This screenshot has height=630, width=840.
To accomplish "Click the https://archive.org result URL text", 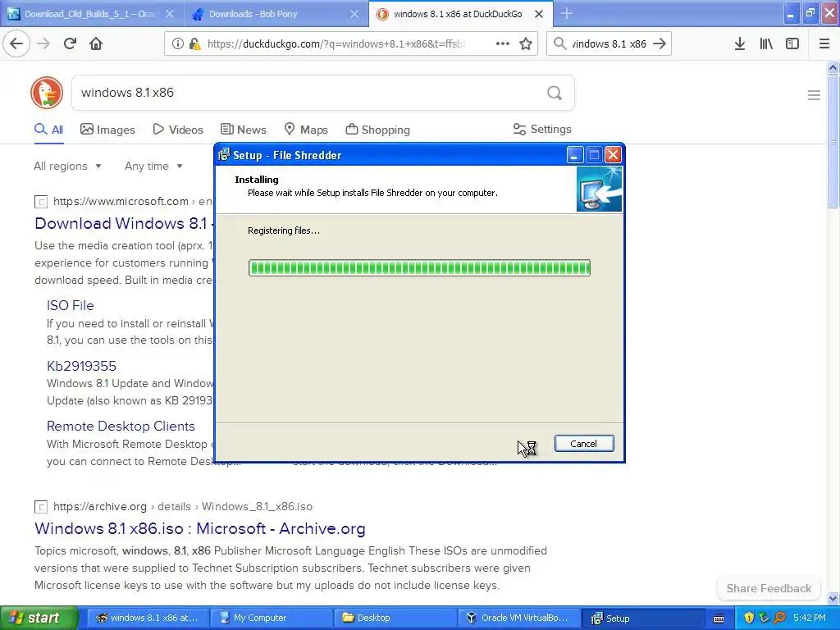I will 99,506.
